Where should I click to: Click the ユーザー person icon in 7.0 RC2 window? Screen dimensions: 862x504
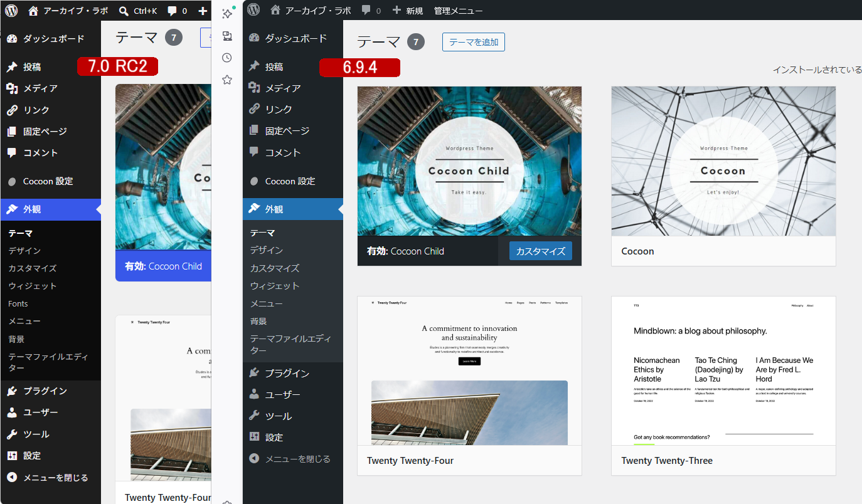pos(11,412)
